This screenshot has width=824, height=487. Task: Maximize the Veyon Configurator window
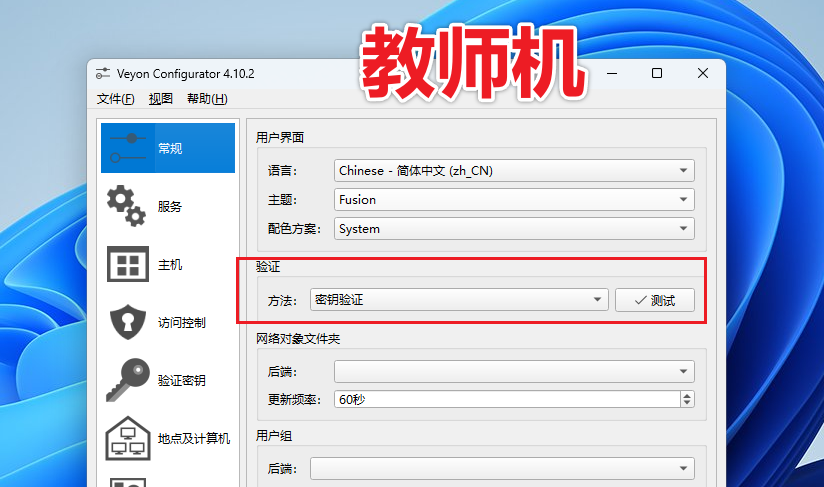(657, 73)
